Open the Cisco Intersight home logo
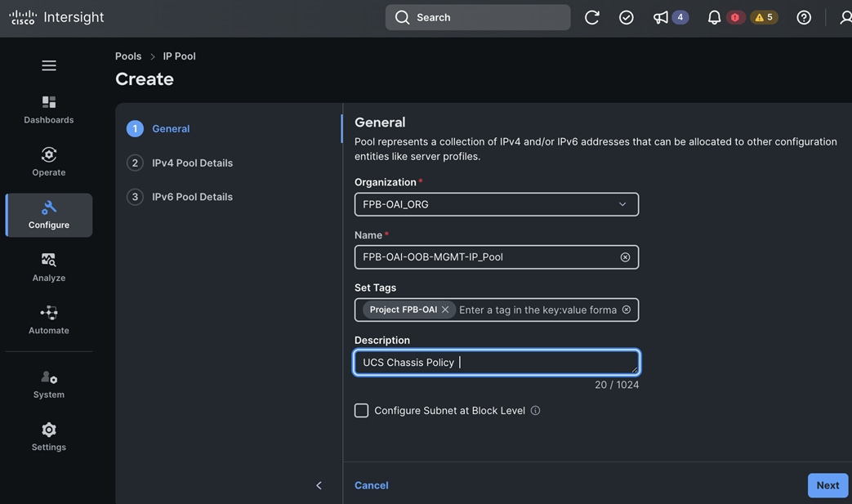The height and width of the screenshot is (504, 852). click(56, 17)
